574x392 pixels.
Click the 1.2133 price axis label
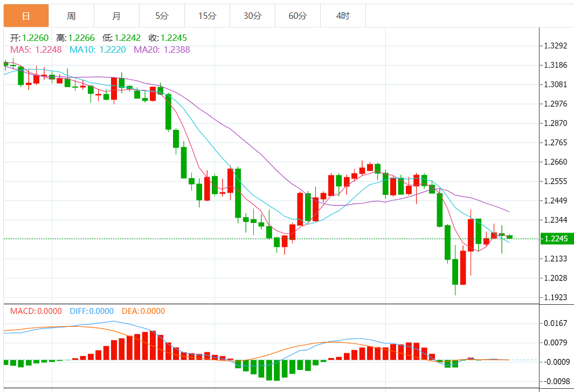(x=555, y=259)
